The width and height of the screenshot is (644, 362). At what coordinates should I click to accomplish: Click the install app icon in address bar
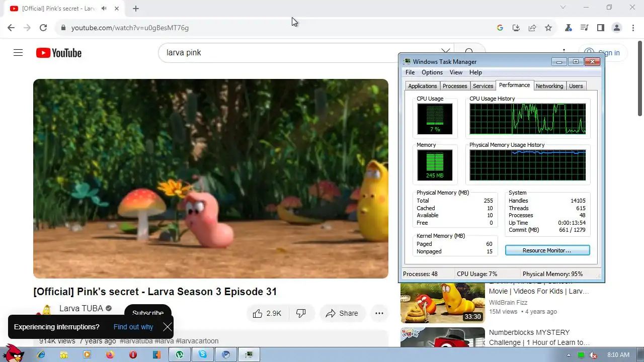coord(516,28)
